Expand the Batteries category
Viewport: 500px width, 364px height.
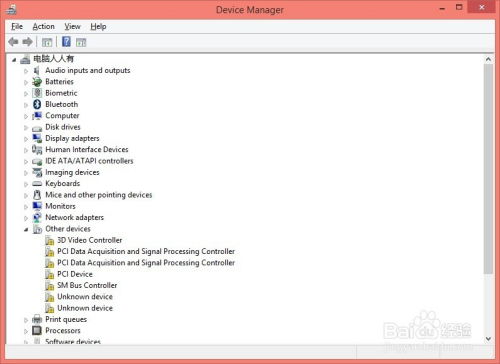click(26, 82)
